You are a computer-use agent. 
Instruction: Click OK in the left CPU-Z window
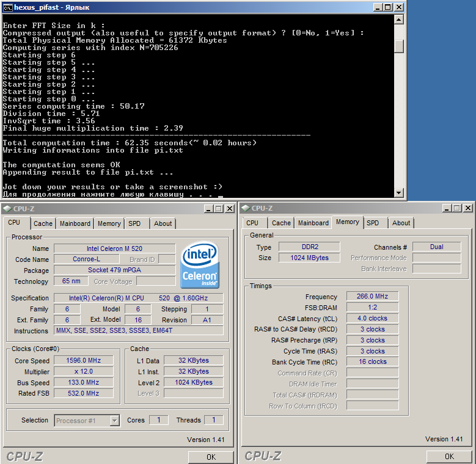[211, 457]
